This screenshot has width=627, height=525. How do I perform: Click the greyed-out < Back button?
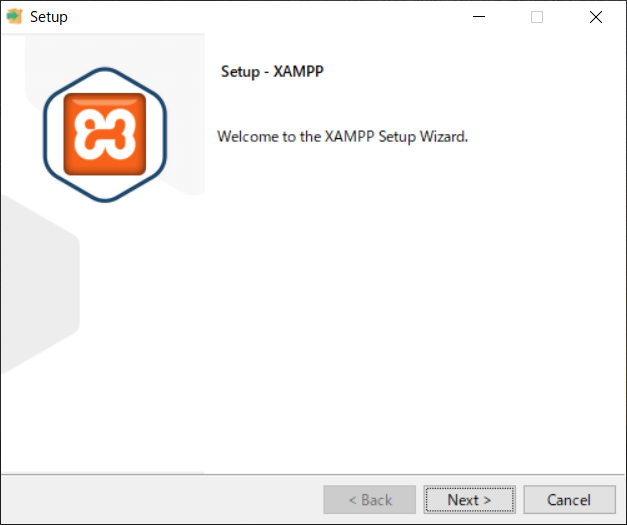coord(369,499)
